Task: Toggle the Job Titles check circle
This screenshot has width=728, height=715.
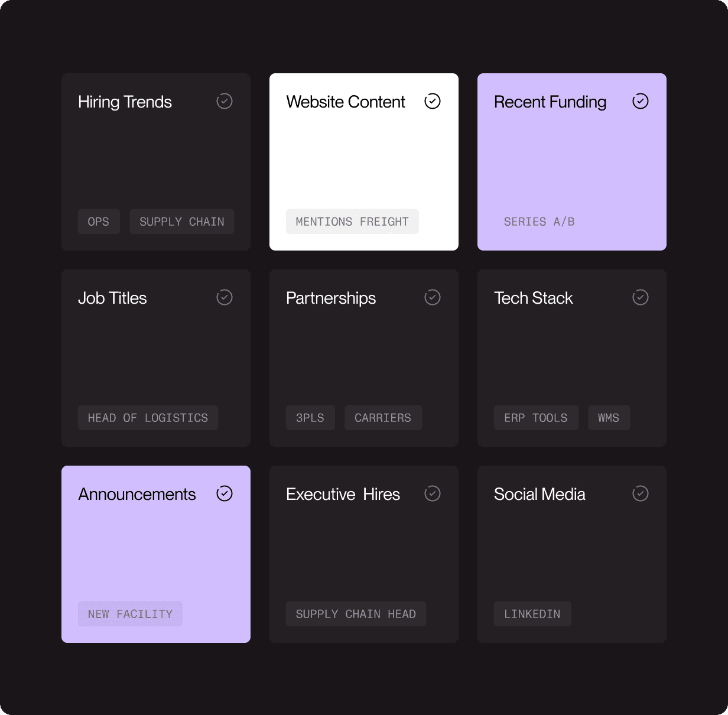Action: (x=225, y=297)
